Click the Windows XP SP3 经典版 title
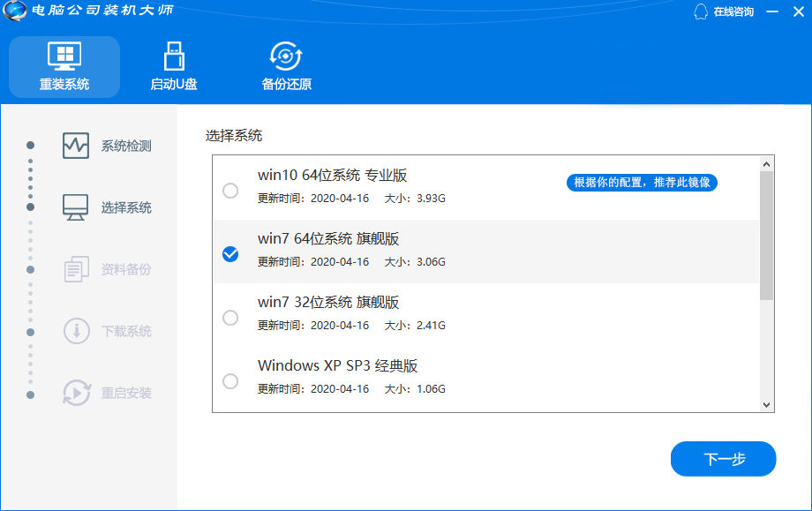Image resolution: width=812 pixels, height=511 pixels. tap(338, 365)
